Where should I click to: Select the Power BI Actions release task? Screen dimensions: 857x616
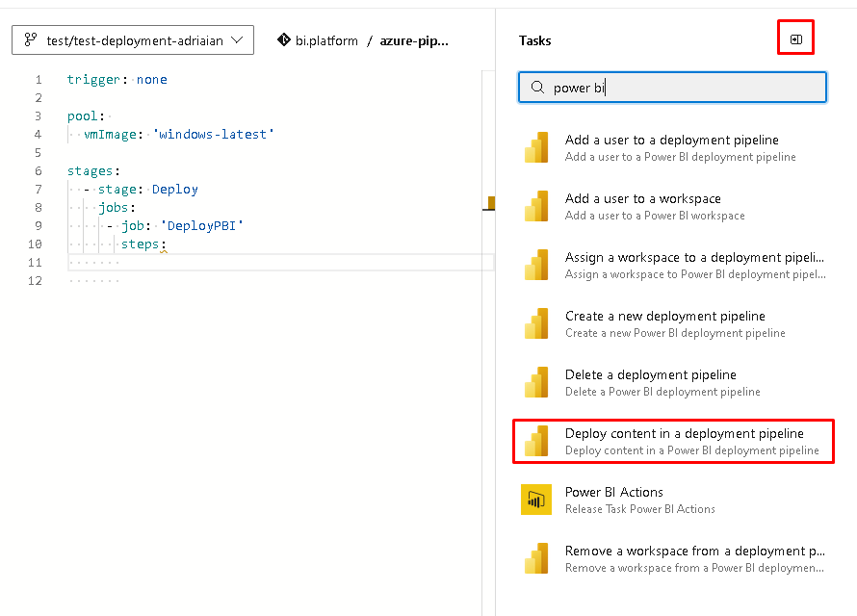614,492
